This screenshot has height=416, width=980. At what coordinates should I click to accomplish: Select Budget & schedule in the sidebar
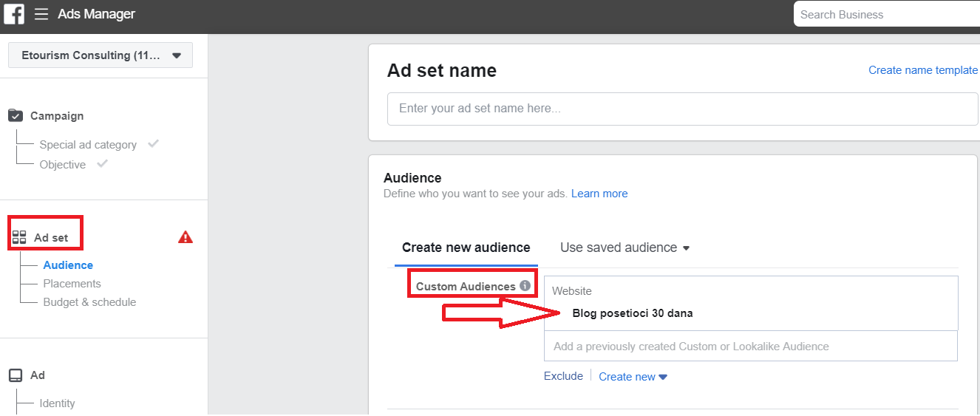[x=89, y=302]
